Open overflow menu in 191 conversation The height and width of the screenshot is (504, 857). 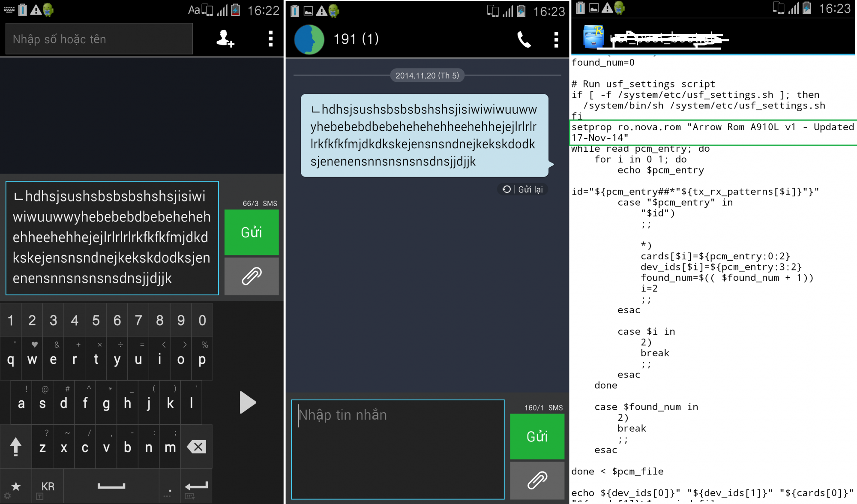(556, 39)
